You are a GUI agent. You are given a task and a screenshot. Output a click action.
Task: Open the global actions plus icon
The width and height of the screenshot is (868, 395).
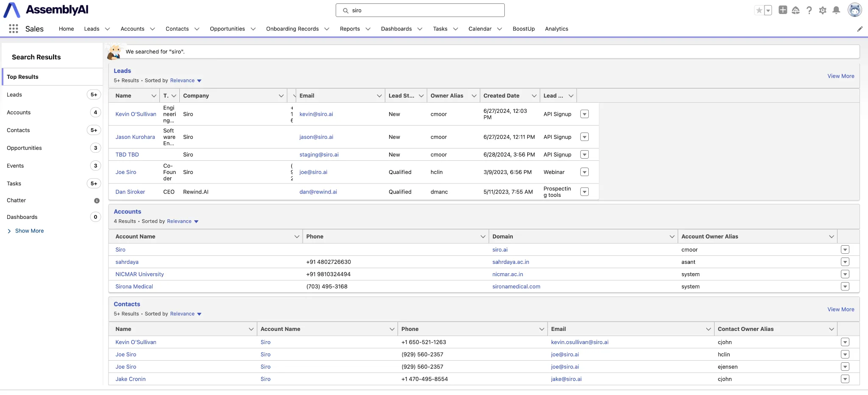pyautogui.click(x=783, y=10)
